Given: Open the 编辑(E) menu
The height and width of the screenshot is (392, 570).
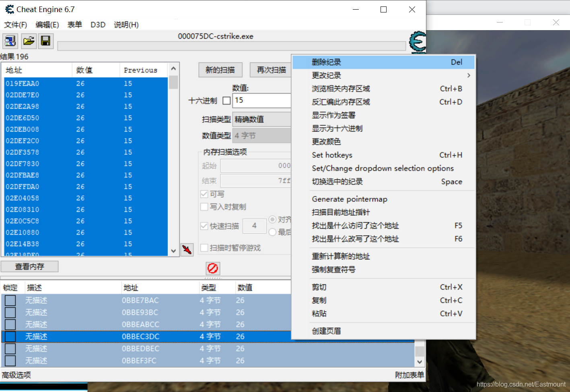Looking at the screenshot, I should pyautogui.click(x=47, y=25).
